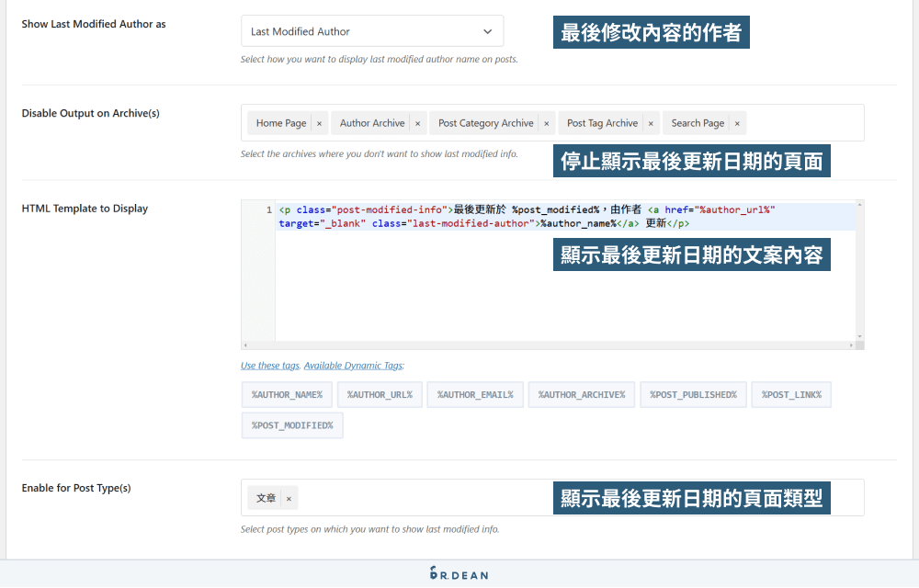Insert the %AUTHOR_URL% dynamic tag
Screen dimensions: 919x588
click(x=379, y=394)
